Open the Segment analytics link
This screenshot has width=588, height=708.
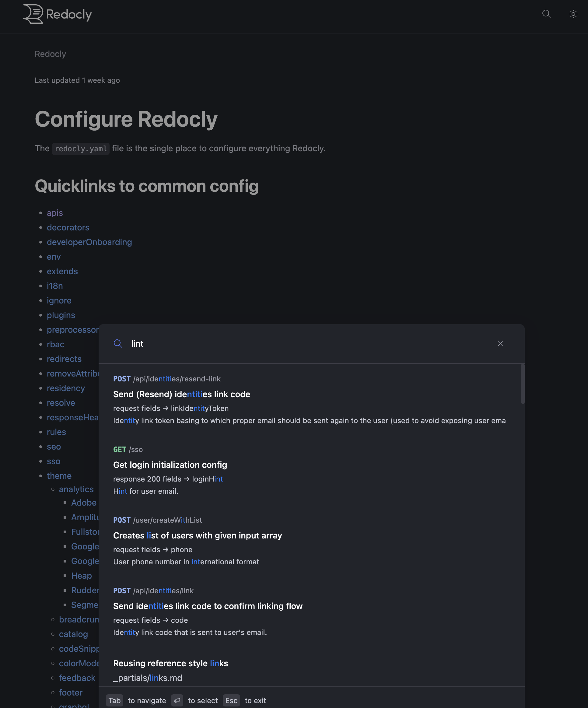pyautogui.click(x=85, y=605)
